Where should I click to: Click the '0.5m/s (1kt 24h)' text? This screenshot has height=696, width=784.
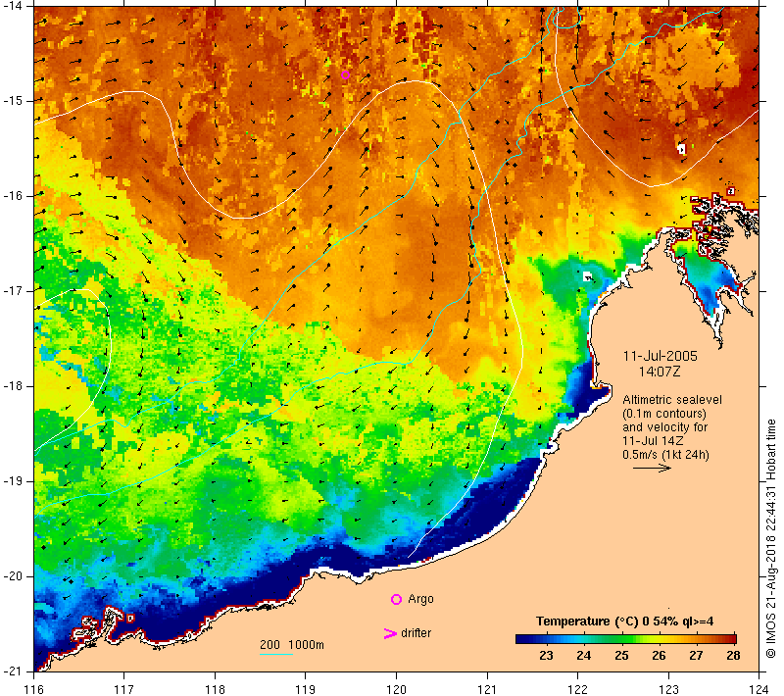click(x=665, y=455)
